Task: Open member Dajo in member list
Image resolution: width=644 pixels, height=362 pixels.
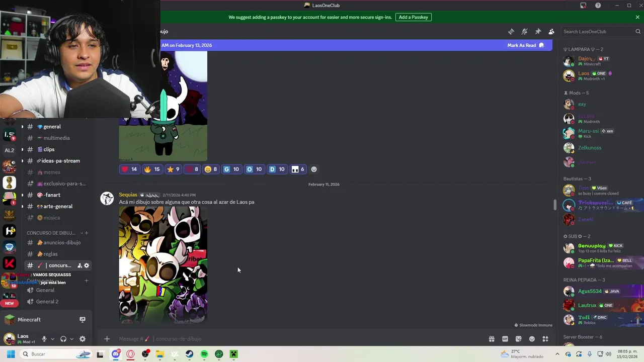Action: pos(601,61)
